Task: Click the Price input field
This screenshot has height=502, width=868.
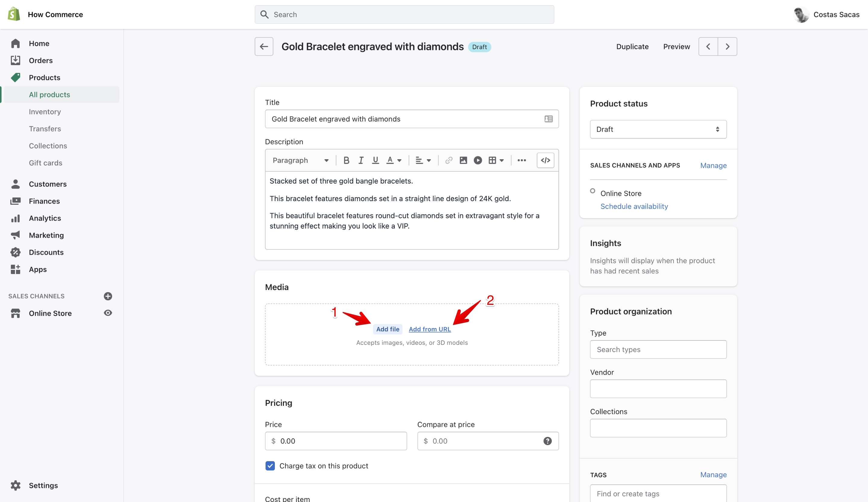Action: tap(336, 441)
